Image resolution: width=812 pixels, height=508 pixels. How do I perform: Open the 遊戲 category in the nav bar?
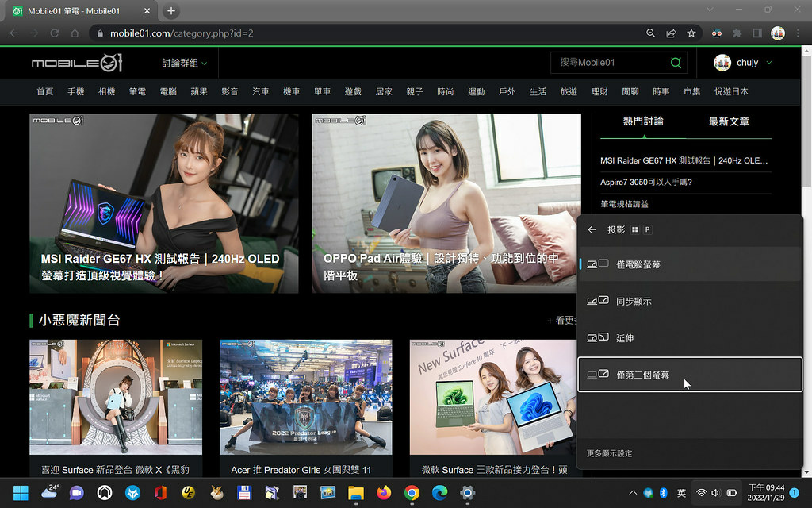point(353,92)
